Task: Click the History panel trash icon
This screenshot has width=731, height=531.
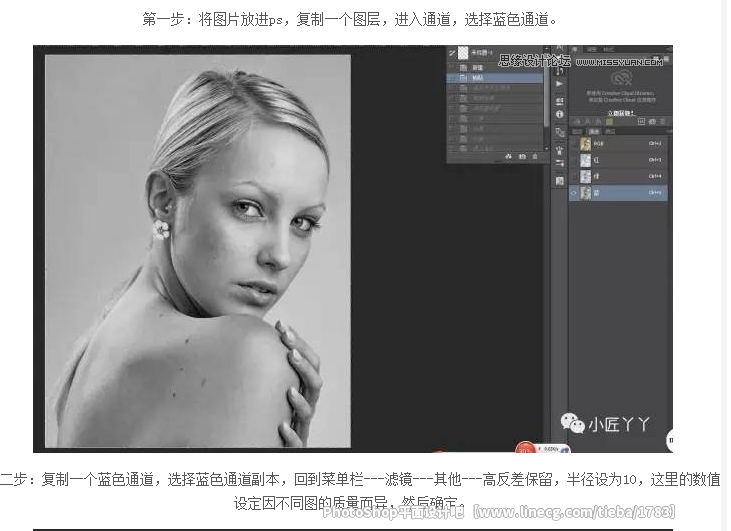Action: (x=535, y=157)
